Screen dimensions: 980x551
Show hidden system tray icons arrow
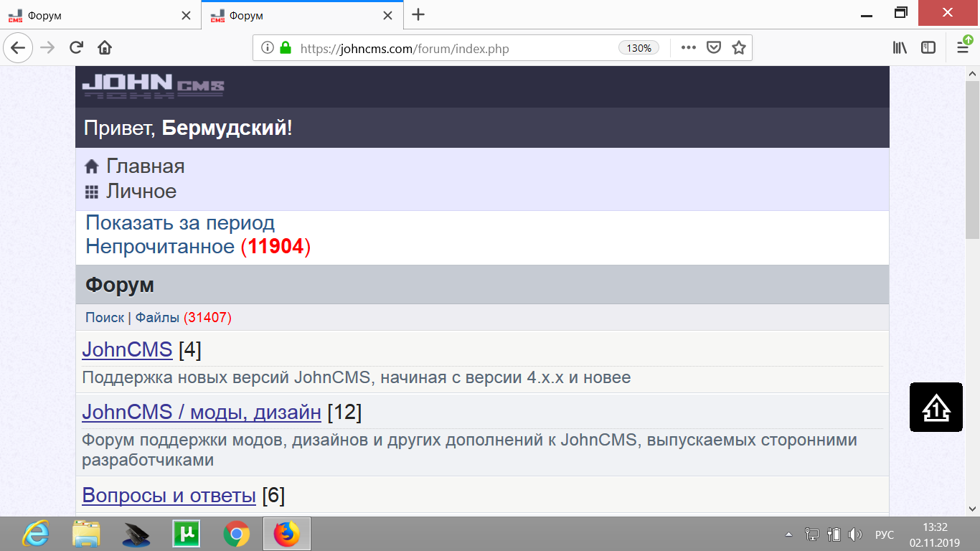click(x=789, y=534)
